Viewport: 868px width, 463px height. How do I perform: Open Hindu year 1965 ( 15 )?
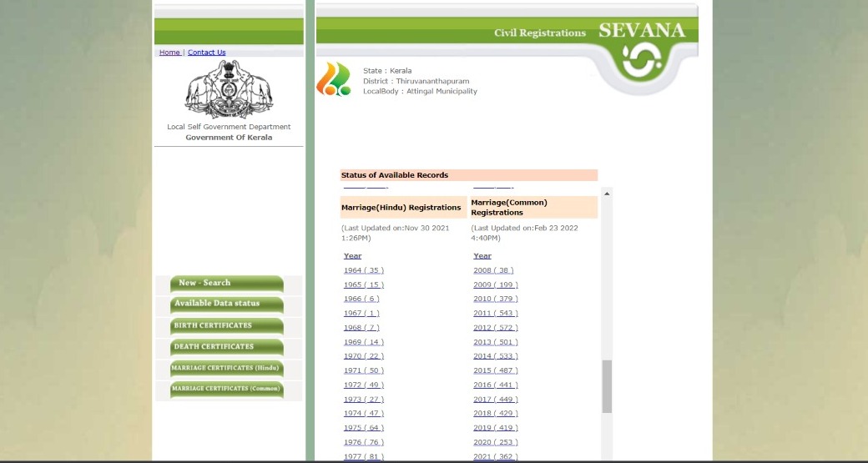click(364, 284)
